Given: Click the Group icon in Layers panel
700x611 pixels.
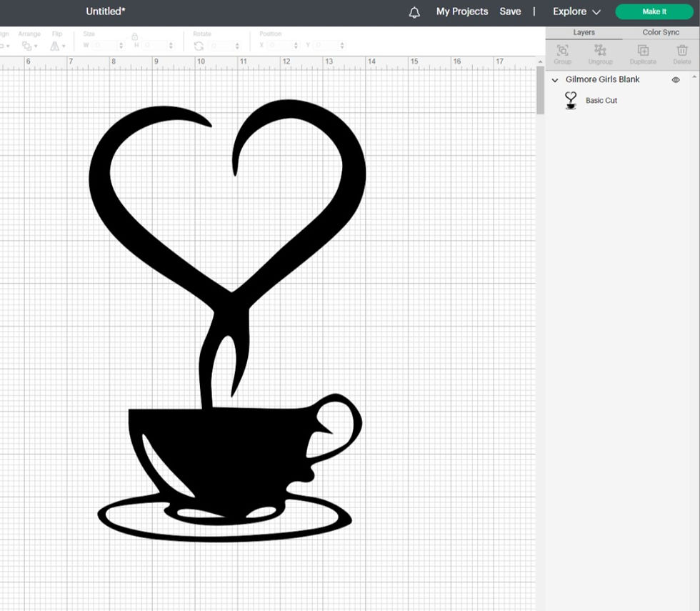Looking at the screenshot, I should coord(563,50).
